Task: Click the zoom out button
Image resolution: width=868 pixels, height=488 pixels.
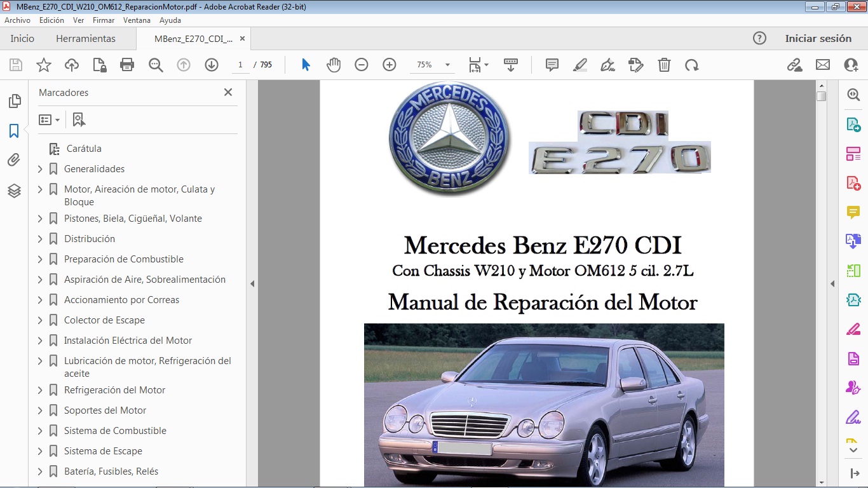Action: [361, 65]
